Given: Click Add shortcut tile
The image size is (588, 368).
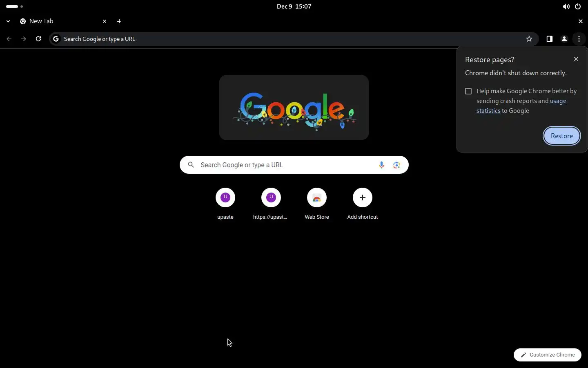Looking at the screenshot, I should point(363,204).
